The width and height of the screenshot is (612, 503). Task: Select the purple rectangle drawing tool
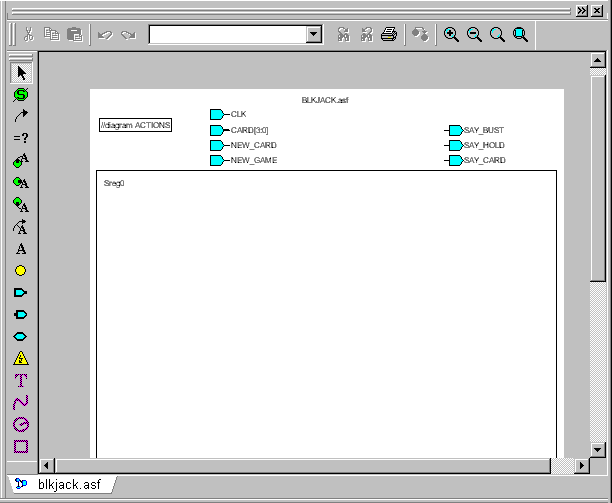coord(21,446)
